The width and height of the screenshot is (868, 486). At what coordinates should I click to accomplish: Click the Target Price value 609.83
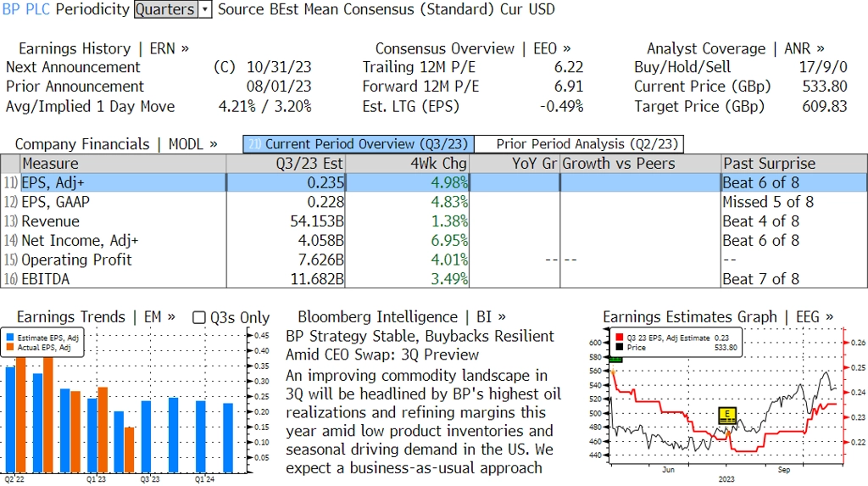[x=825, y=106]
